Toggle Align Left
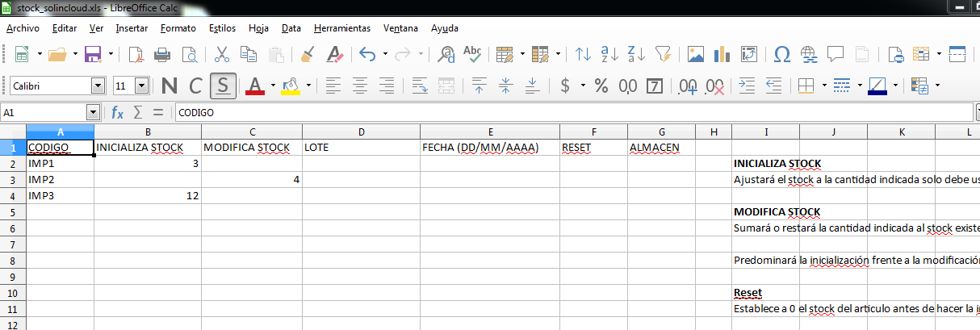This screenshot has width=980, height=330. point(333,86)
